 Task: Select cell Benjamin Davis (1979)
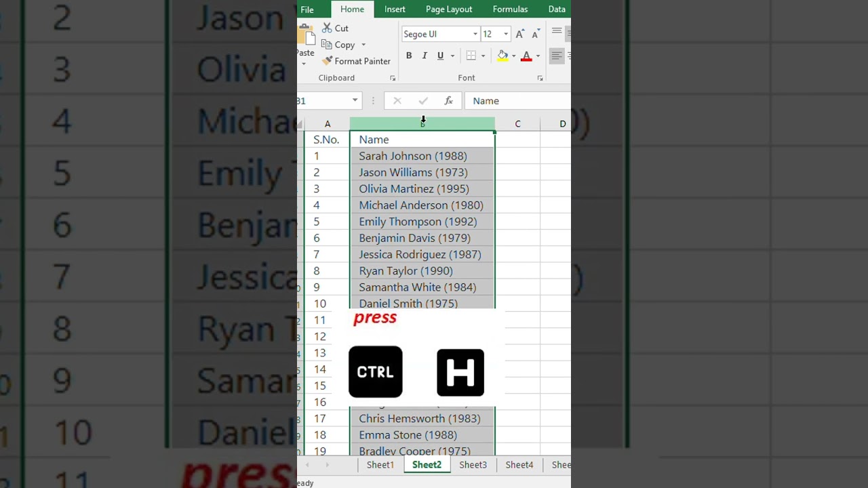pyautogui.click(x=422, y=238)
